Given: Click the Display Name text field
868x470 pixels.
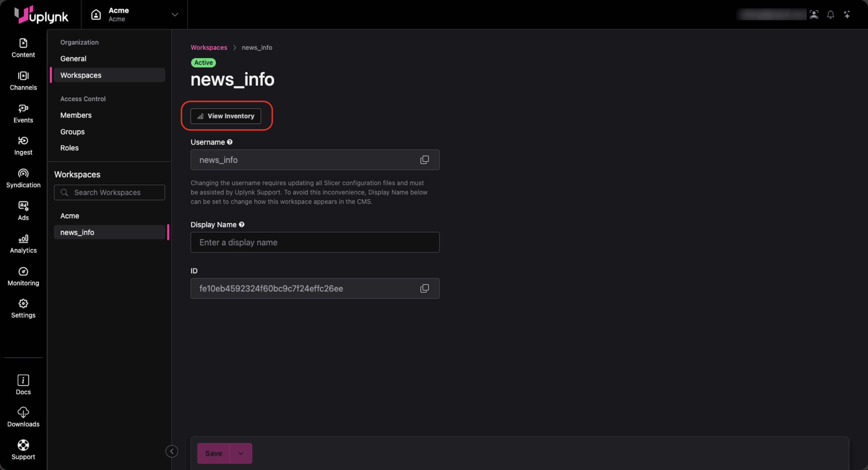Looking at the screenshot, I should coord(315,242).
